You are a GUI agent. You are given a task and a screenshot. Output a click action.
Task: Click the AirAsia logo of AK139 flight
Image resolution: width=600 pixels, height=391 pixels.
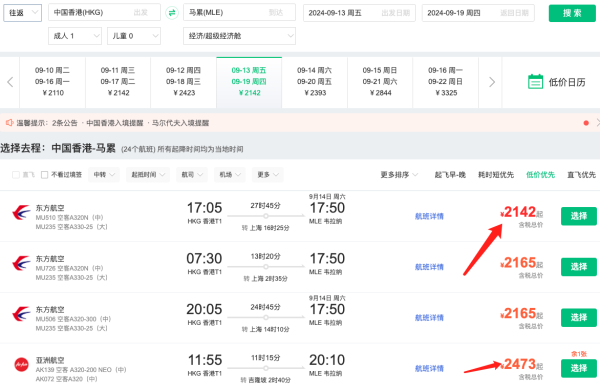coord(21,364)
